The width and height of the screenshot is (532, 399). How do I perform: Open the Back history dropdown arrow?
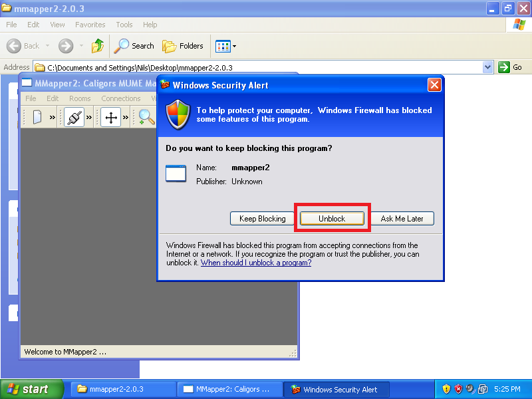pyautogui.click(x=47, y=45)
